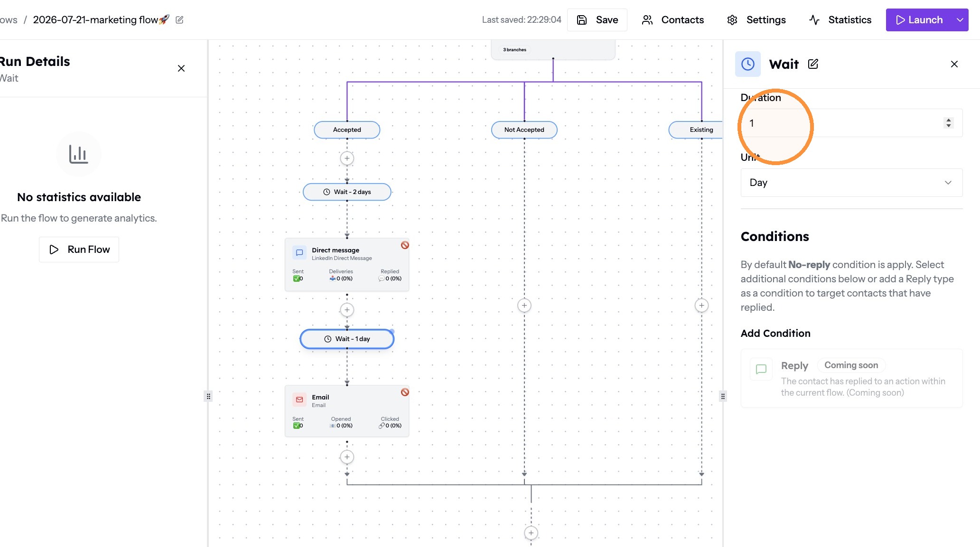Screen dimensions: 980x547
Task: Launch the flow
Action: [919, 20]
